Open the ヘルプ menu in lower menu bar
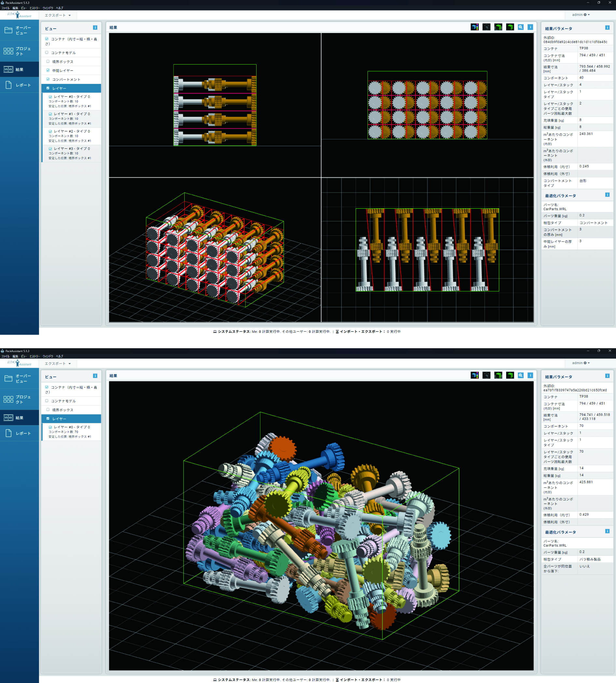Screen dimensions: 616x683 (60, 356)
